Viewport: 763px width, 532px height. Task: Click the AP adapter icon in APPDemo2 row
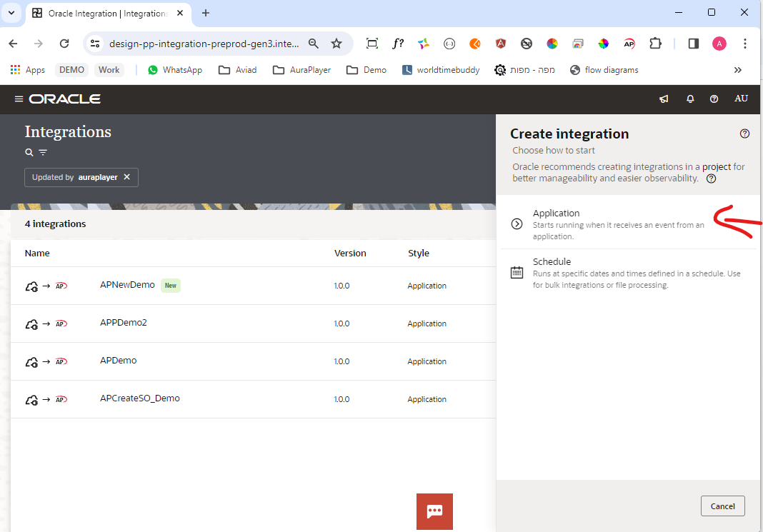tap(61, 324)
